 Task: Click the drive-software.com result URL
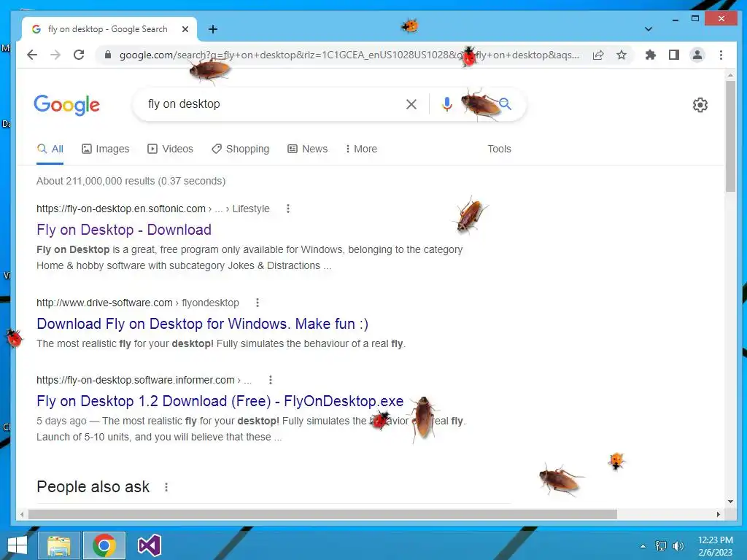(104, 303)
